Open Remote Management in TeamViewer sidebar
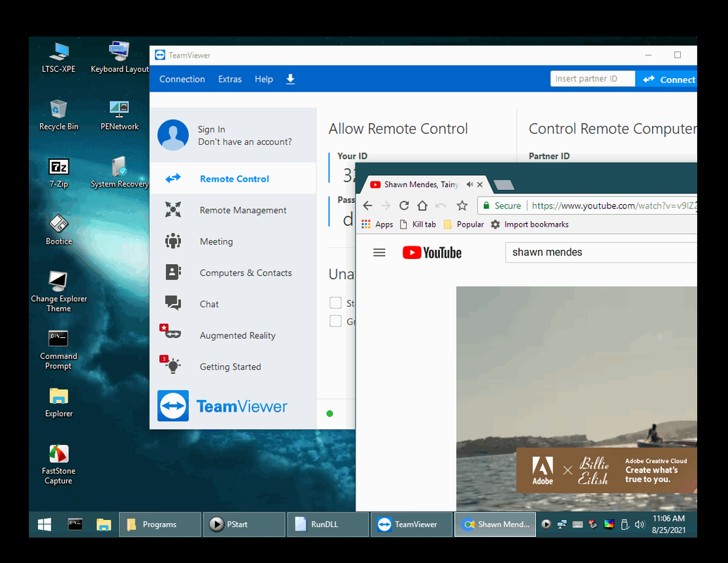 coord(233,210)
